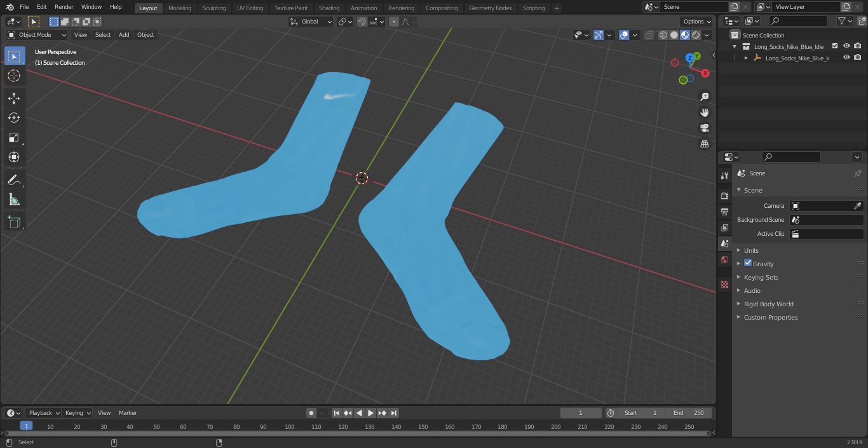868x448 pixels.
Task: Expand the Rigid Body World panel
Action: point(768,304)
